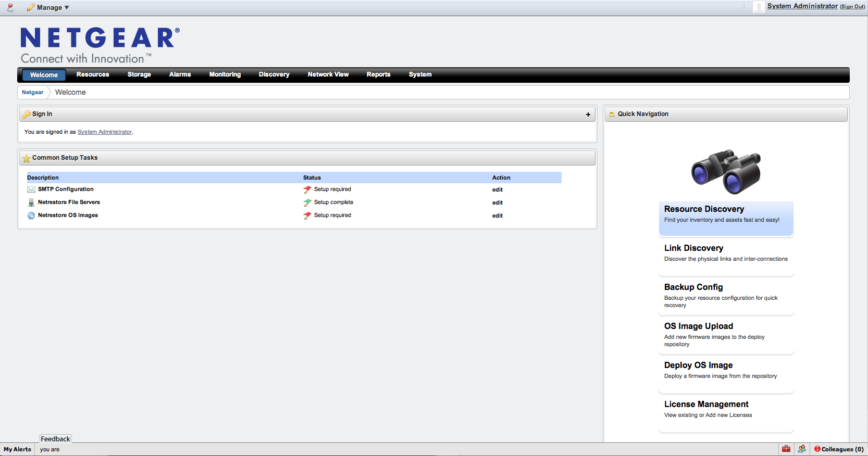Open the Network View tab
868x456 pixels.
tap(328, 74)
